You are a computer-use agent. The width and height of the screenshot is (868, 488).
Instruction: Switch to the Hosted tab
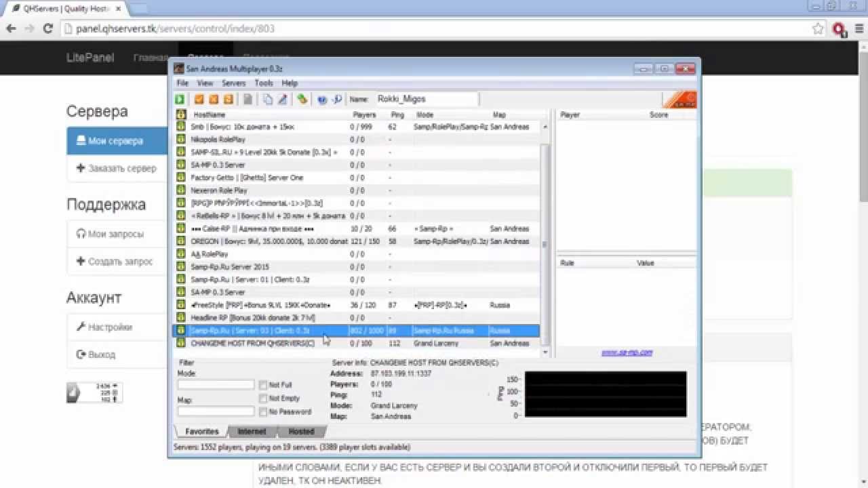(x=301, y=431)
